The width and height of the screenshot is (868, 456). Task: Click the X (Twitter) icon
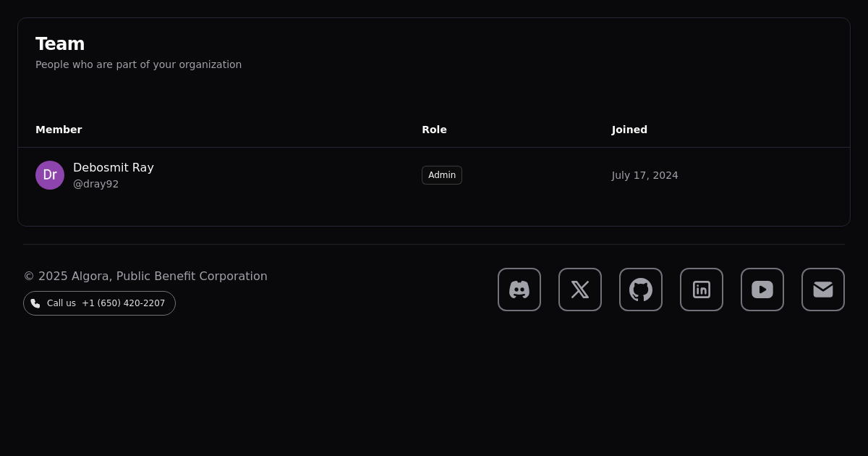(x=580, y=290)
